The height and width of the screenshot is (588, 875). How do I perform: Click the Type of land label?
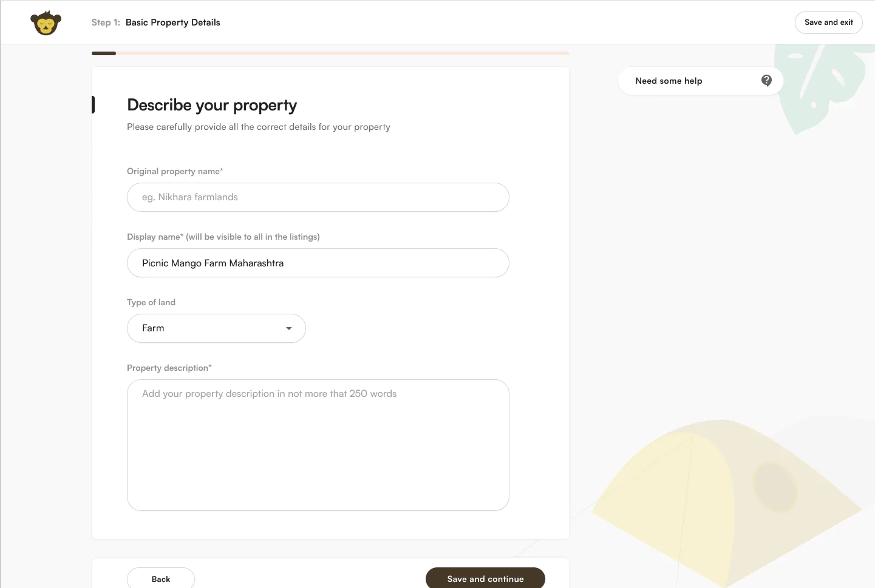[151, 302]
